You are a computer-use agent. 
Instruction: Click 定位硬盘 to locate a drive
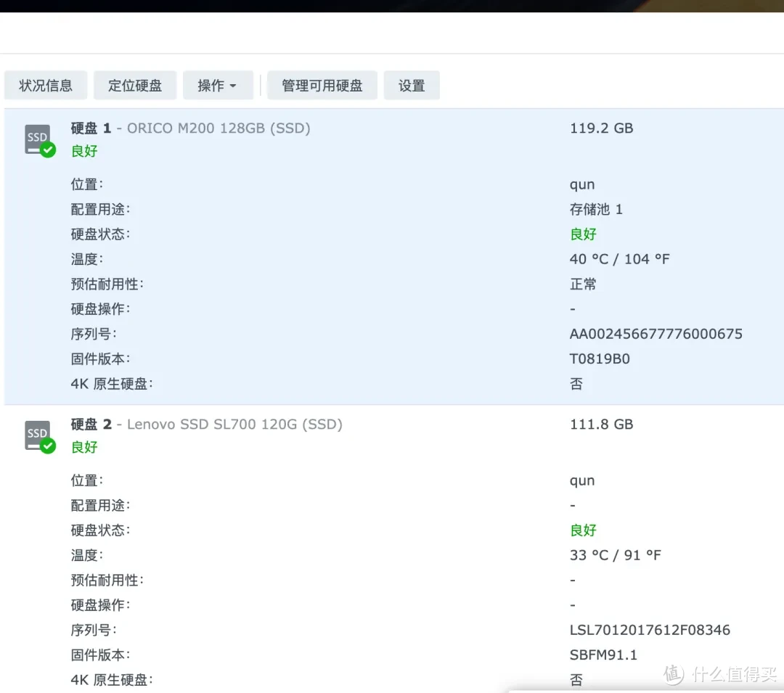click(x=134, y=85)
